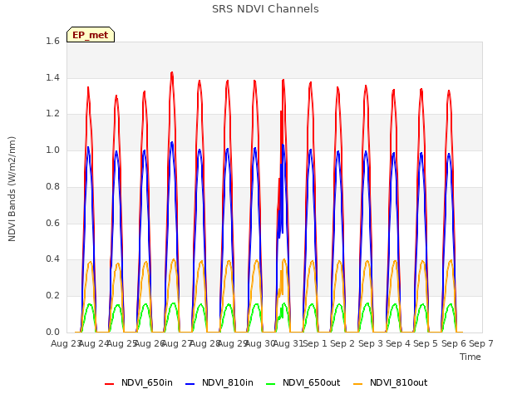Image resolution: width=532 pixels, height=399 pixels.
Task: Click the y-axis tick label 0.0
Action: [x=52, y=332]
